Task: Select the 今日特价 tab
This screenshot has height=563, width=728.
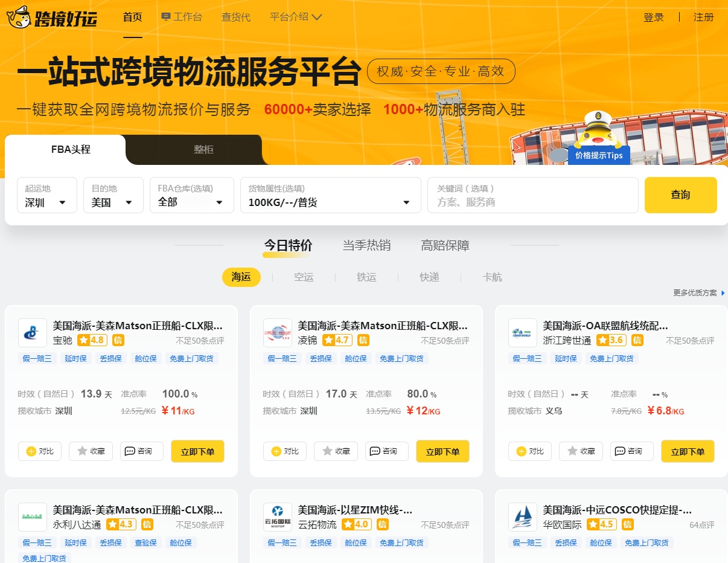Action: [288, 245]
